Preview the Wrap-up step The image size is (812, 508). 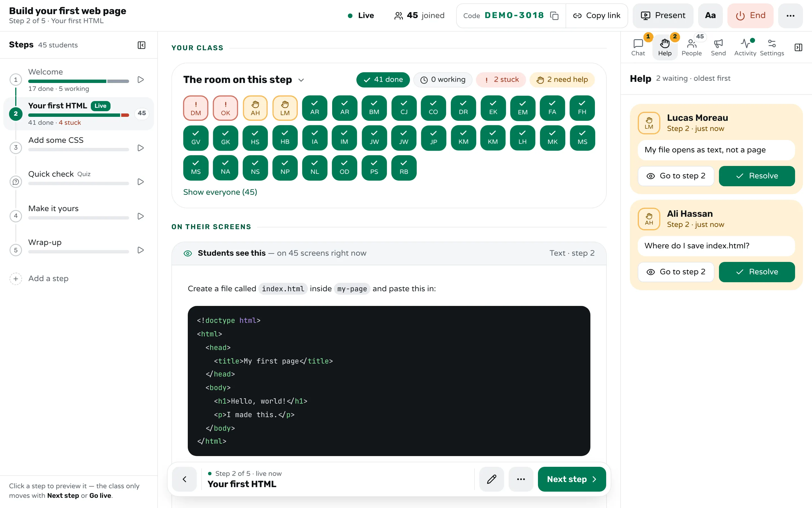[141, 250]
